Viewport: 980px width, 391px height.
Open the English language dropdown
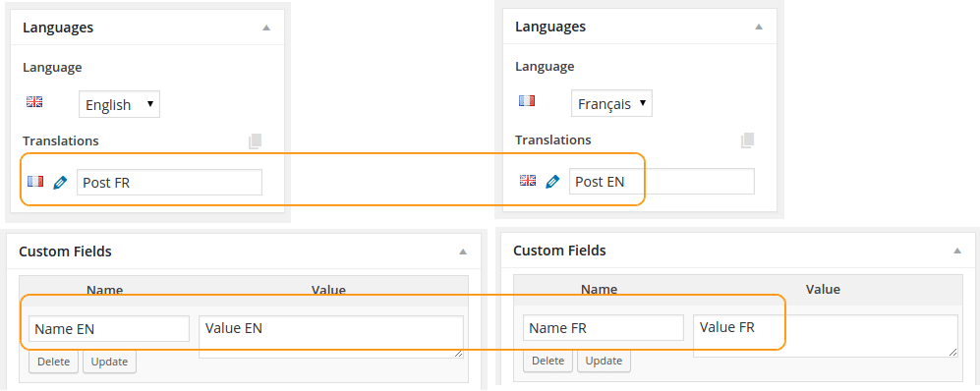(x=119, y=104)
